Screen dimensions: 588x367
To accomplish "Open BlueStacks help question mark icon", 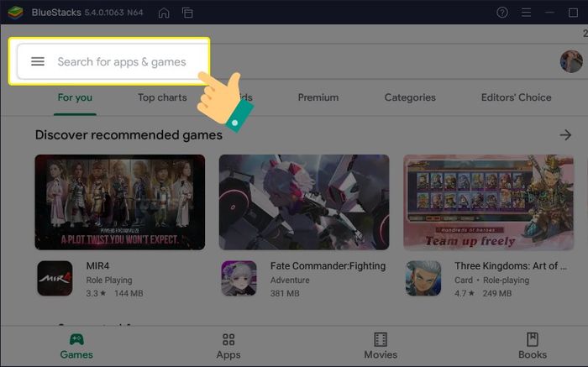I will click(x=502, y=13).
